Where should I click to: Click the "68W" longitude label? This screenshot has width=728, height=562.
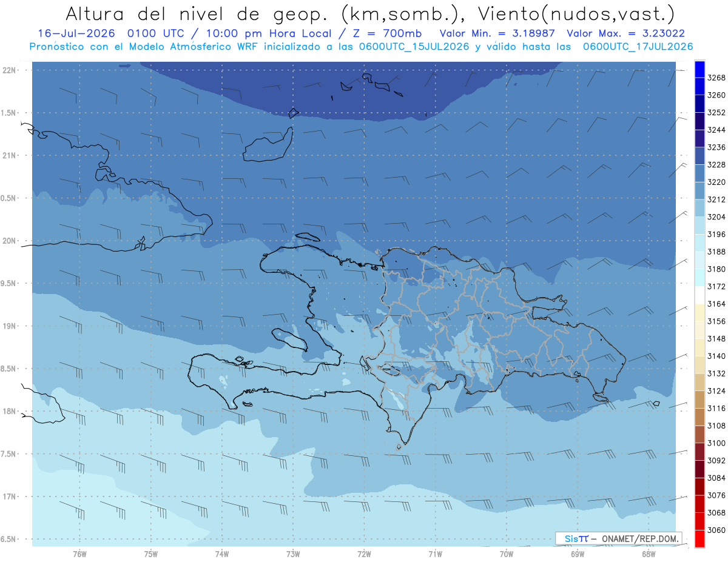point(648,554)
